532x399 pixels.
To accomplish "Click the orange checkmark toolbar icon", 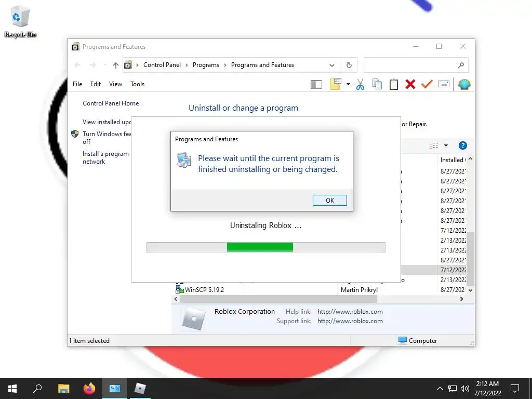I will point(427,84).
